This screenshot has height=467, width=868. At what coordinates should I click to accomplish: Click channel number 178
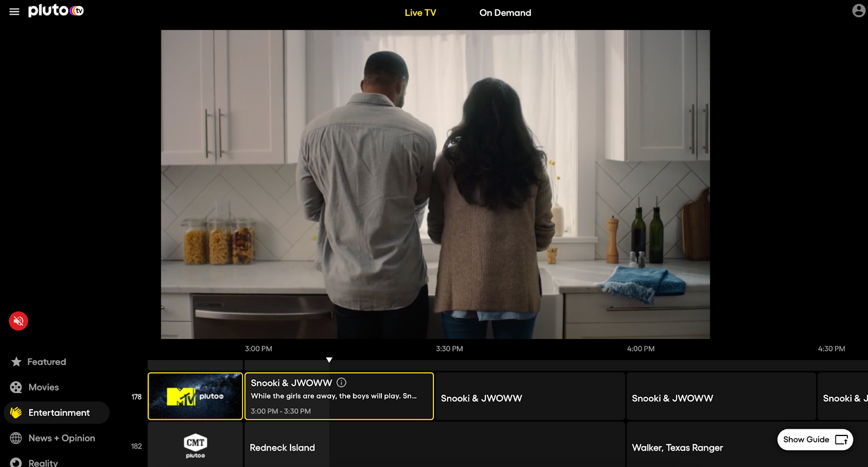(136, 397)
